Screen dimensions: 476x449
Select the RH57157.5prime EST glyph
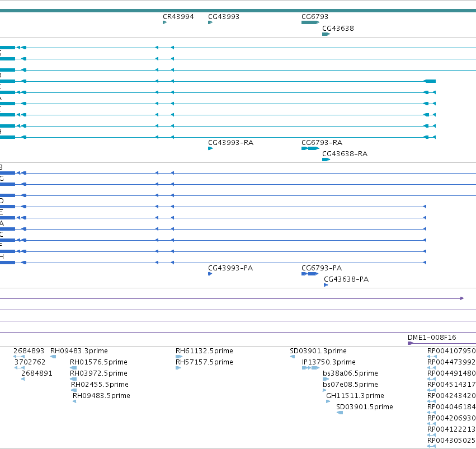tap(178, 368)
